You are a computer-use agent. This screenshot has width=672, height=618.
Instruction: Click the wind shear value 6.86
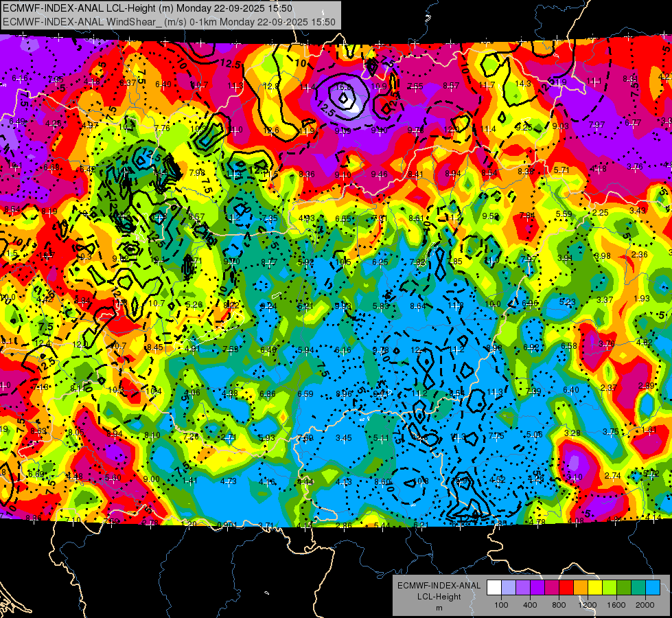[268, 394]
